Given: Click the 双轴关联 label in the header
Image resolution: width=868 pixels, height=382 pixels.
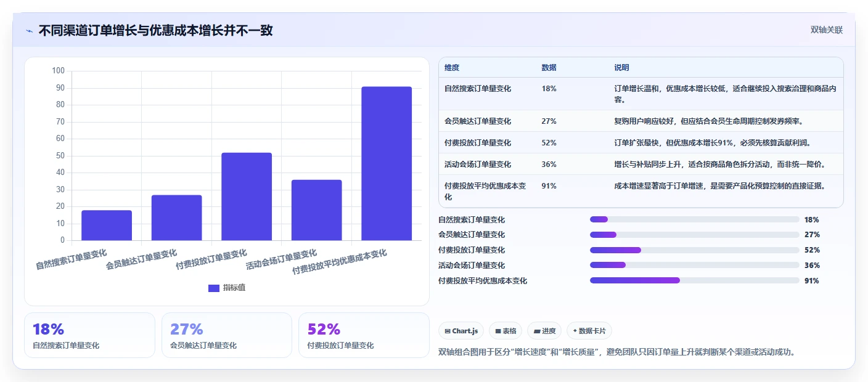Looking at the screenshot, I should tap(826, 30).
